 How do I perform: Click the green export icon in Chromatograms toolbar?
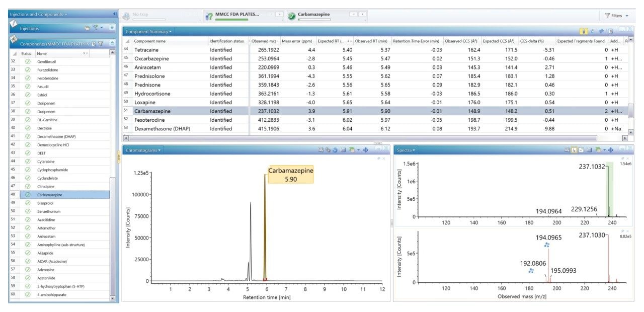pyautogui.click(x=353, y=149)
